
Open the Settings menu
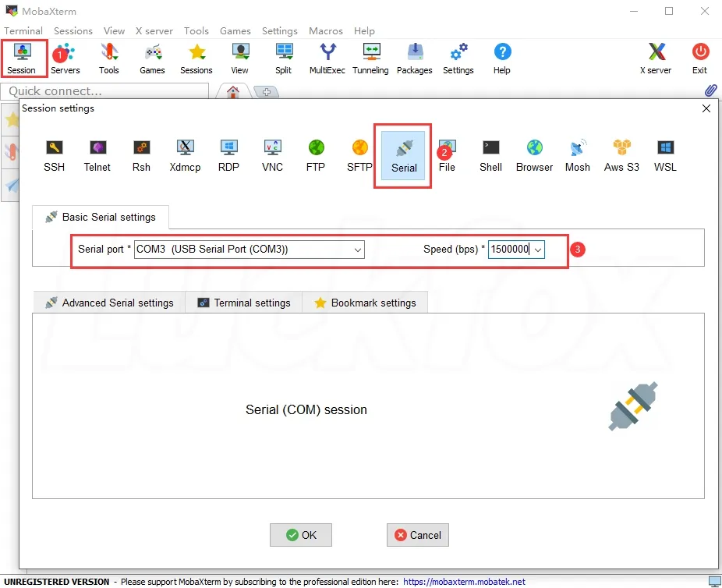tap(279, 31)
